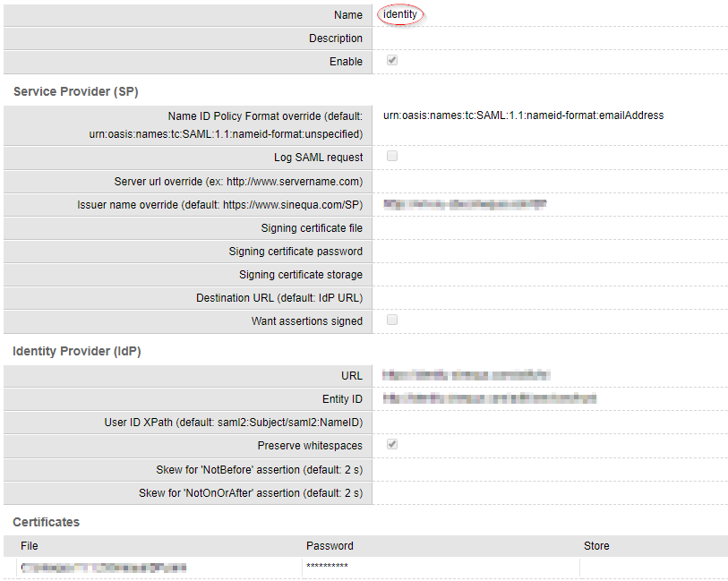Click the Name field containing identity
The image size is (728, 581).
(x=400, y=14)
